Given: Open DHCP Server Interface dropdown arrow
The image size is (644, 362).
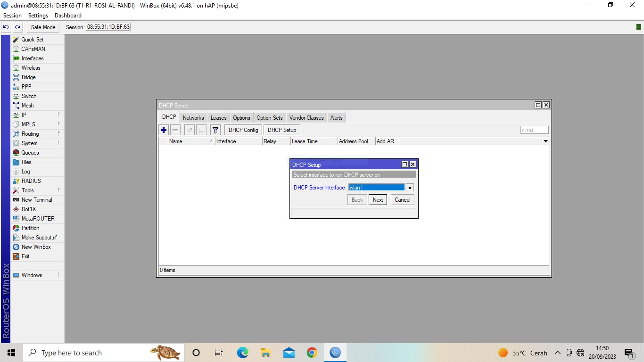Looking at the screenshot, I should (410, 188).
